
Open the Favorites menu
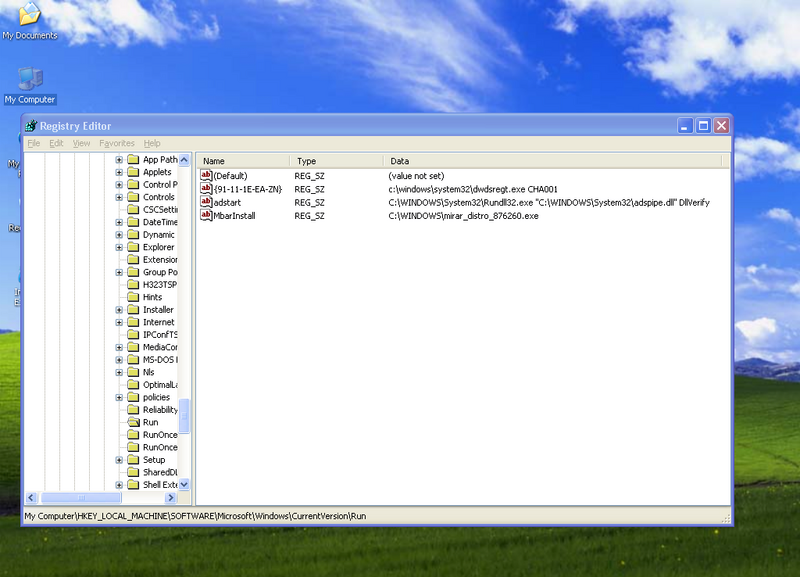pyautogui.click(x=117, y=143)
